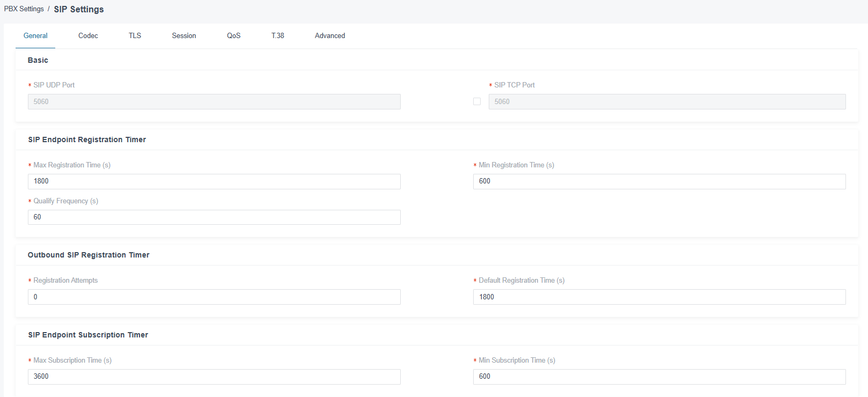Click the Default Registration Time (s) label

pos(521,280)
